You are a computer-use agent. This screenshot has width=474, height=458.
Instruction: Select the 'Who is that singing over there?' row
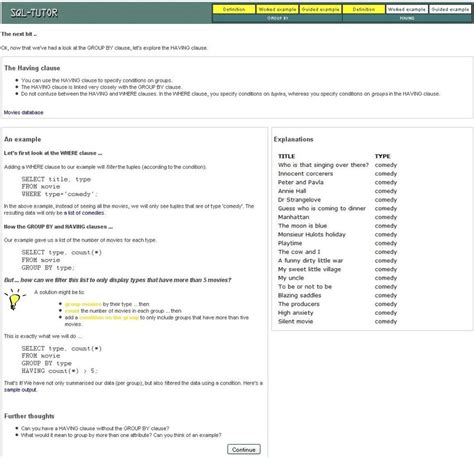337,165
